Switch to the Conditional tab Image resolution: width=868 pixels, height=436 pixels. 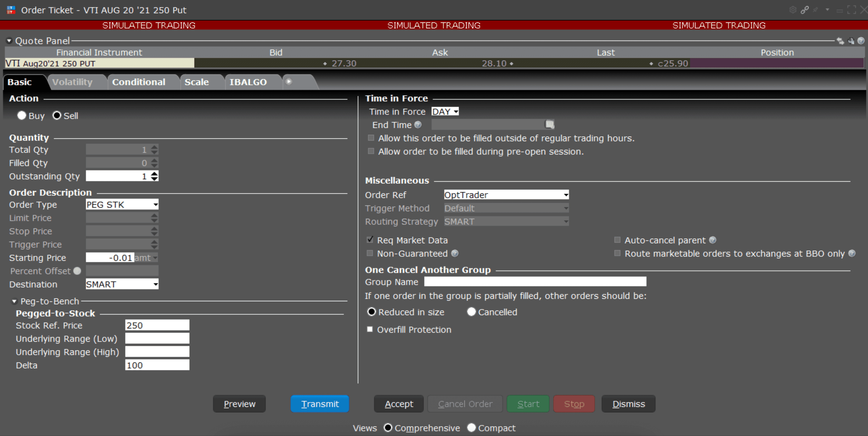(x=139, y=82)
